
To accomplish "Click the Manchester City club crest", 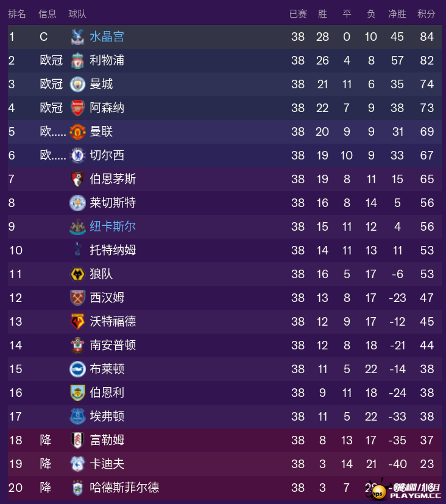I will [x=77, y=84].
